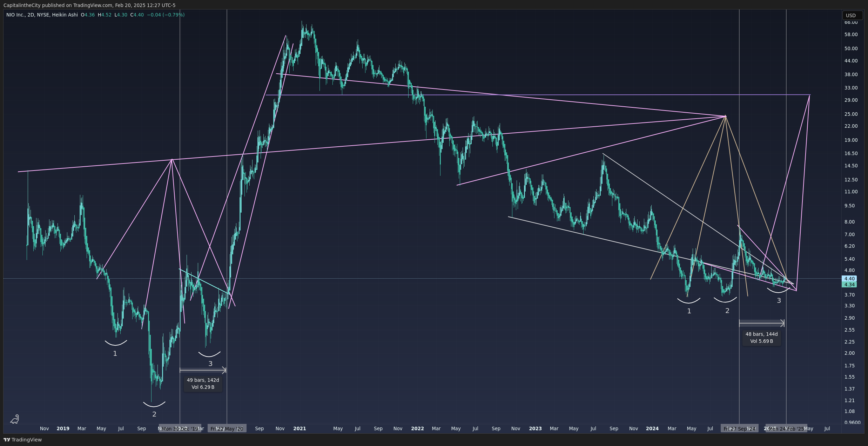The height and width of the screenshot is (446, 868).
Task: Click the 4.80 price scale value
Action: tap(849, 270)
